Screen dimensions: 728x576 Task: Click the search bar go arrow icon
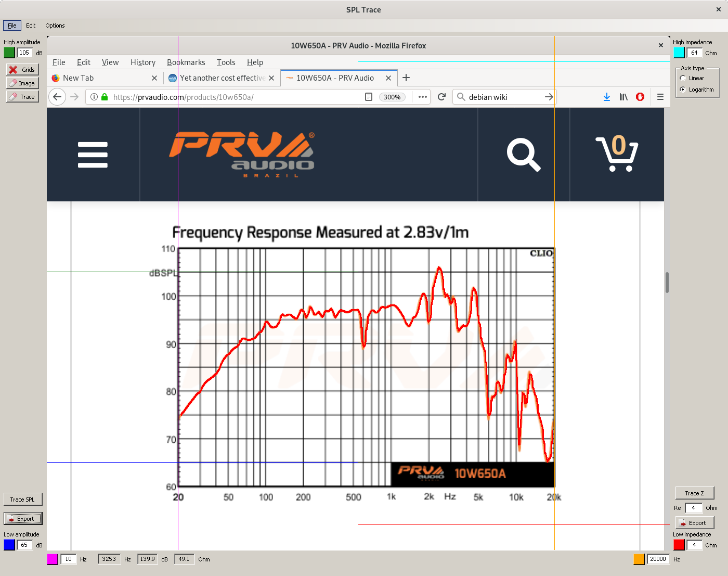pyautogui.click(x=549, y=97)
